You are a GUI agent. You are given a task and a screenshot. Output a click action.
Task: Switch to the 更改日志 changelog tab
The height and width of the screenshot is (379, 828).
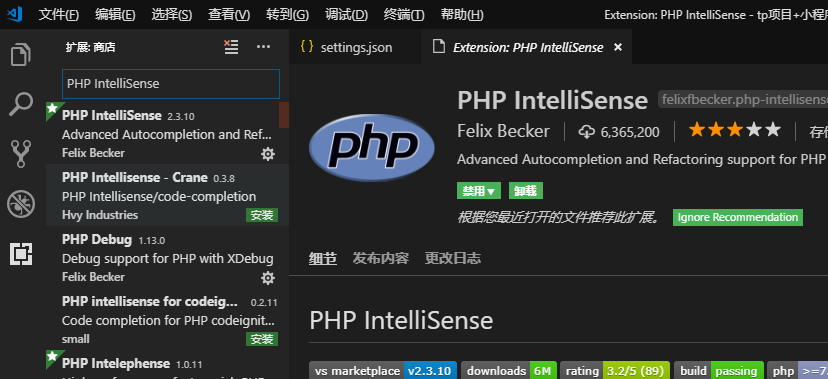tap(453, 259)
